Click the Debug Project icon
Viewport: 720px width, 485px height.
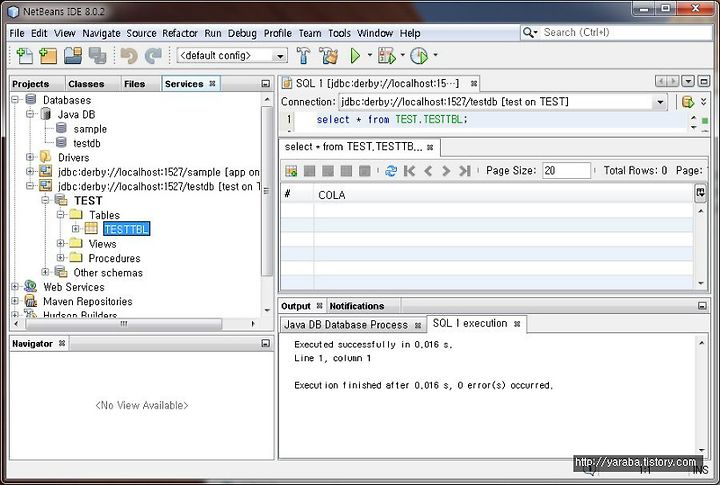[x=386, y=56]
